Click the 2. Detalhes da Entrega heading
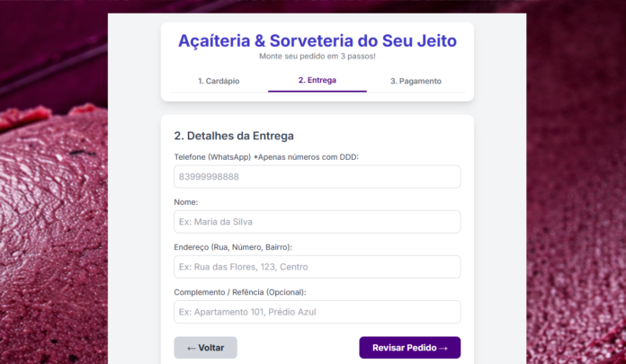Viewport: 626px width, 364px height. click(x=234, y=136)
